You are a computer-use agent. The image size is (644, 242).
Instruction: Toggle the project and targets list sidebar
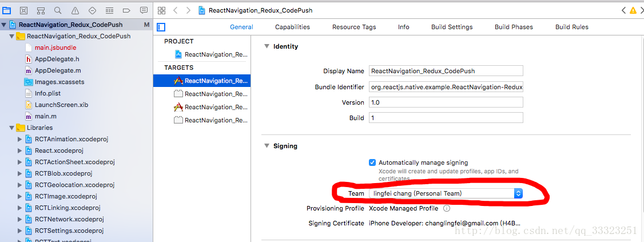[161, 27]
